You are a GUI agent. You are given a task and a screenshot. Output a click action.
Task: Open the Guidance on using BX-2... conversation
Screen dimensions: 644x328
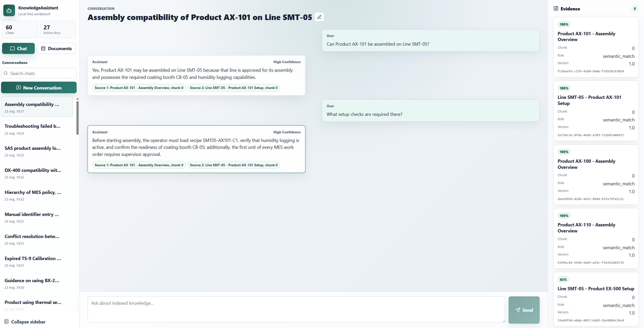pyautogui.click(x=37, y=283)
